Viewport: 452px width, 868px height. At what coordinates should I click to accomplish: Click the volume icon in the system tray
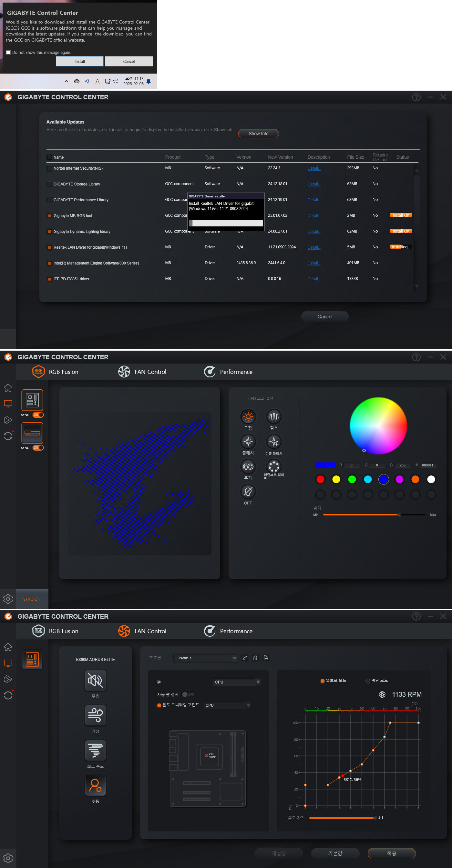click(116, 81)
